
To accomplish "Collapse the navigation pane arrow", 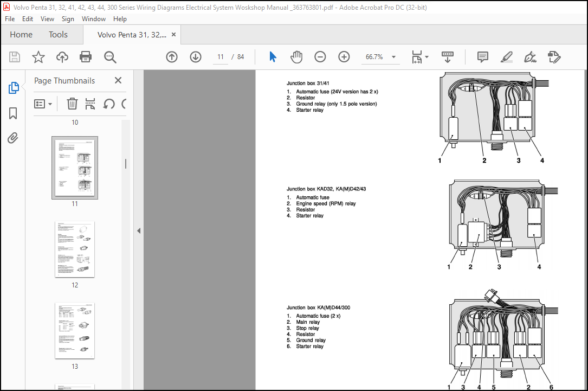I will (x=139, y=231).
